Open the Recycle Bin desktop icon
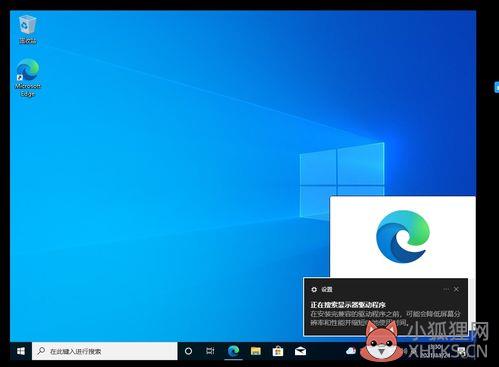Image resolution: width=499 pixels, height=367 pixels. [x=27, y=29]
